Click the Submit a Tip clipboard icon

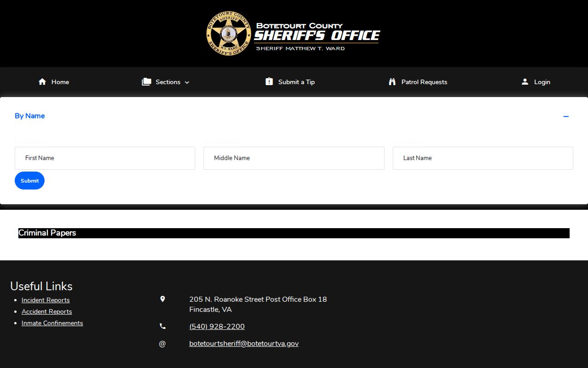click(x=269, y=81)
